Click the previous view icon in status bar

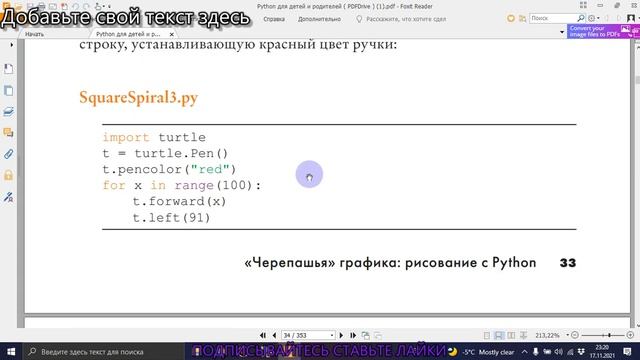[366, 335]
